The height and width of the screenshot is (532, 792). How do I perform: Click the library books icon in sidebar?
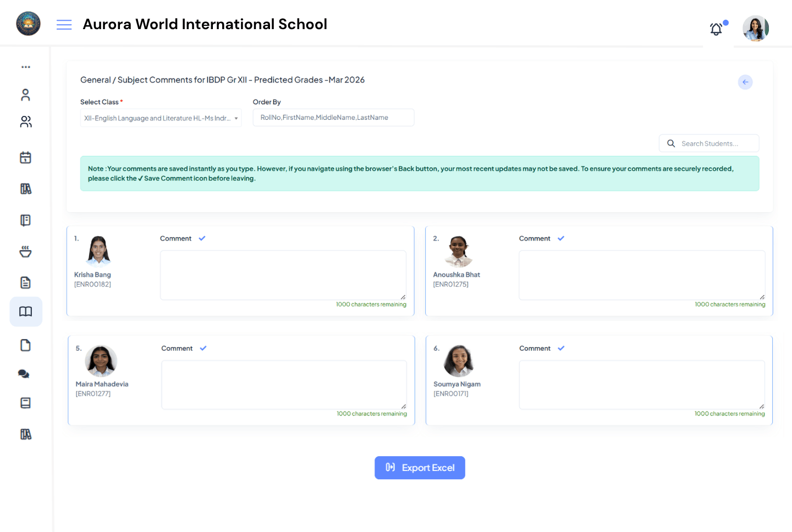point(25,189)
